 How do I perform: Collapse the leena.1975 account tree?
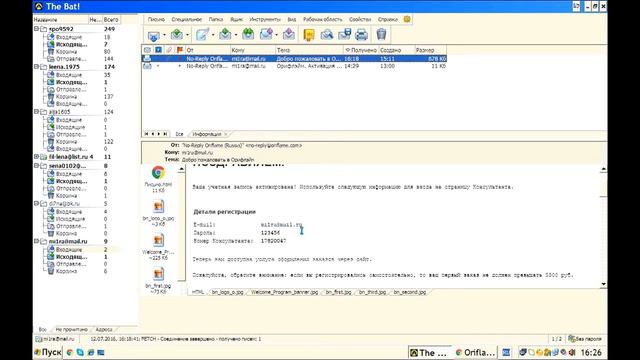[36, 67]
